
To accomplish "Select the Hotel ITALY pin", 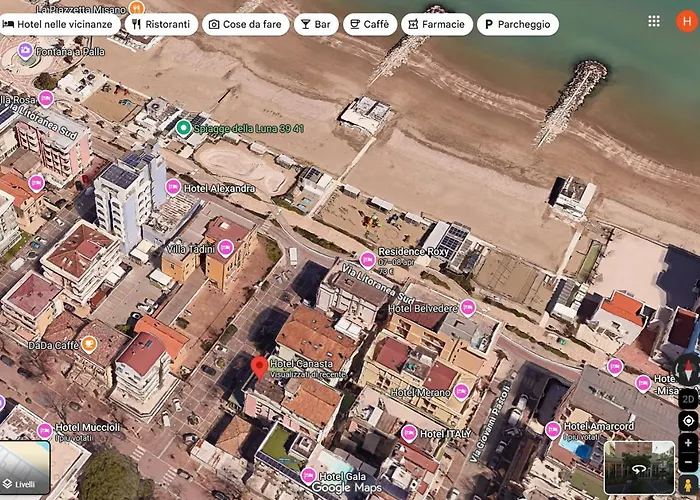I will [409, 433].
